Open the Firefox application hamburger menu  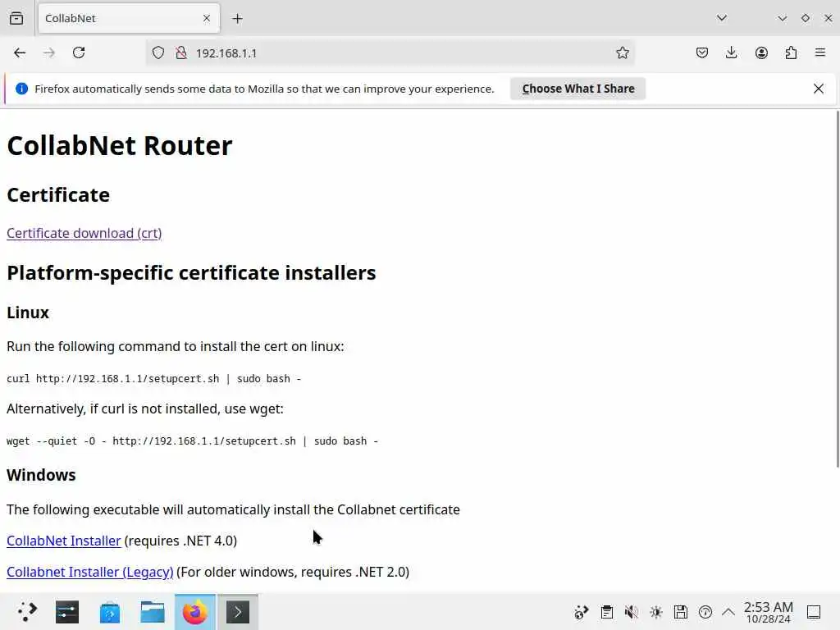pos(820,52)
